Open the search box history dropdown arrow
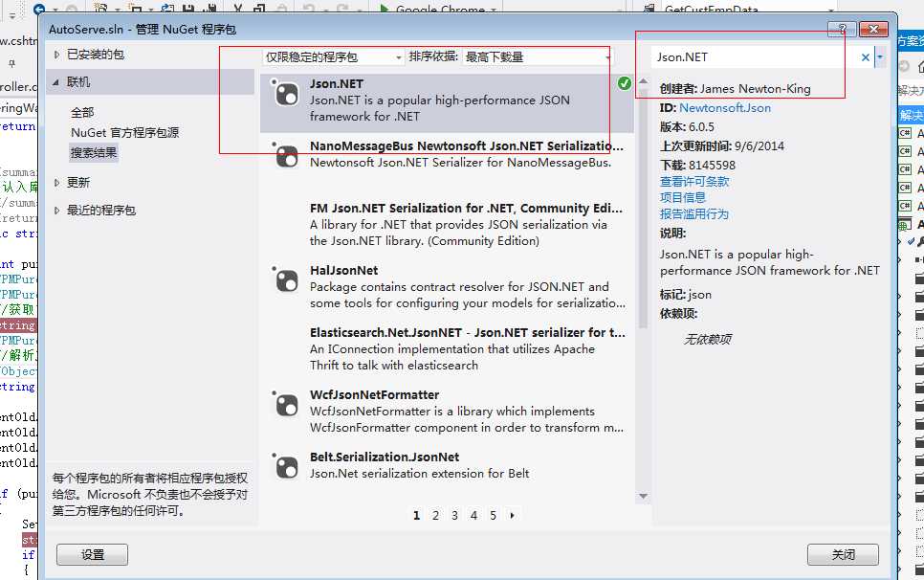Screen dimensions: 924x580 880,57
